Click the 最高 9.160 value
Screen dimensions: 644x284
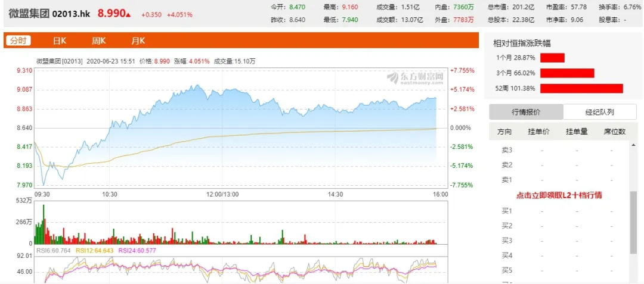coord(349,7)
